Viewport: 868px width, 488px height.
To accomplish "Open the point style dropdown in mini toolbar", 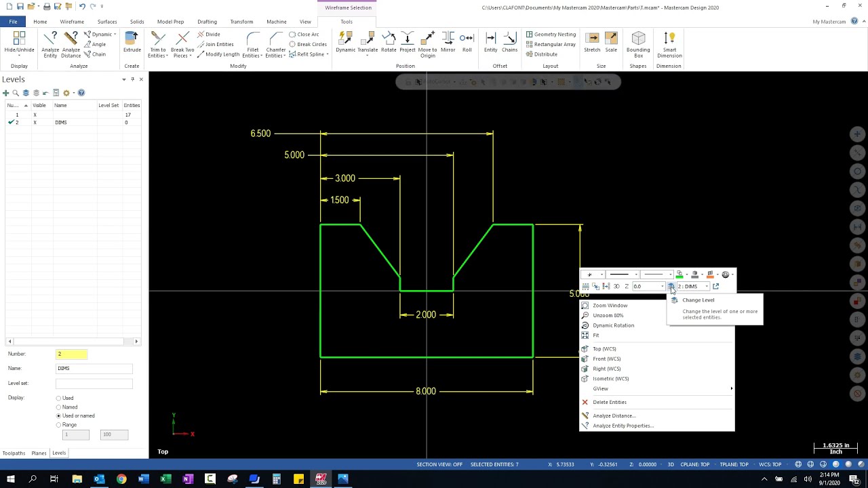I will [x=602, y=274].
